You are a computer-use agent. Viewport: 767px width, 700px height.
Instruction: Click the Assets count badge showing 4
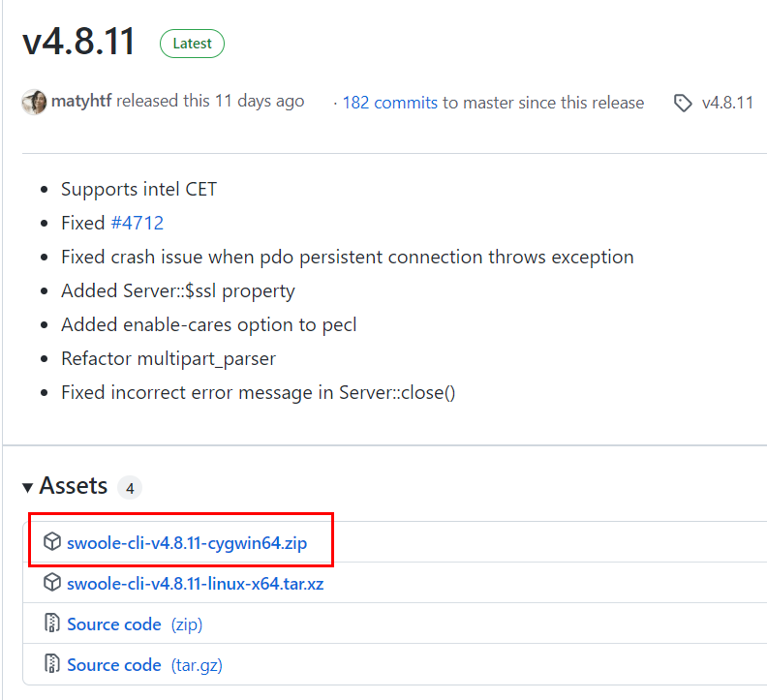pyautogui.click(x=130, y=487)
